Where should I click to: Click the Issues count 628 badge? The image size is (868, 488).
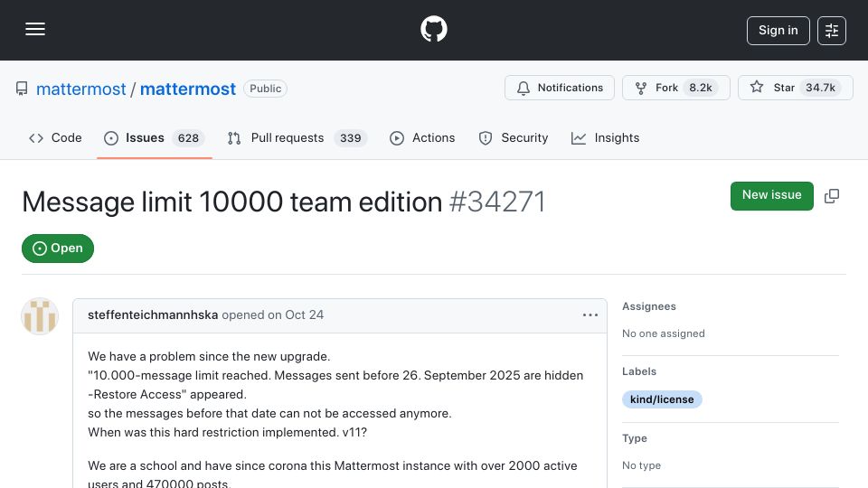188,138
